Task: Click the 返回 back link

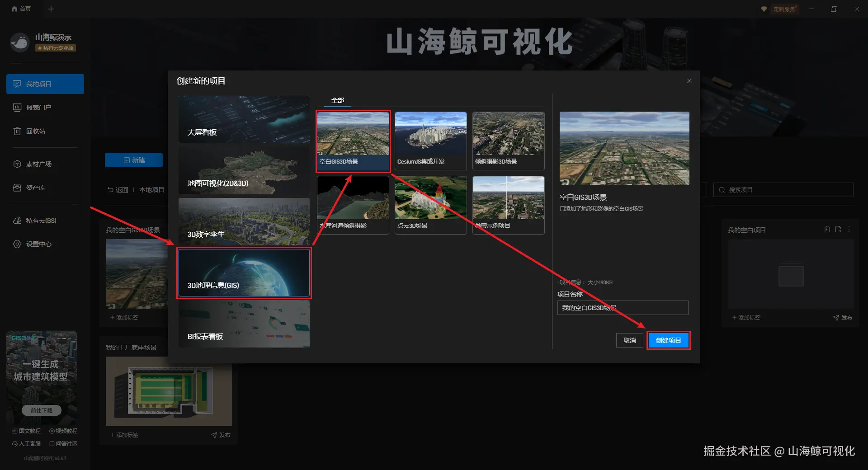Action: coord(118,190)
